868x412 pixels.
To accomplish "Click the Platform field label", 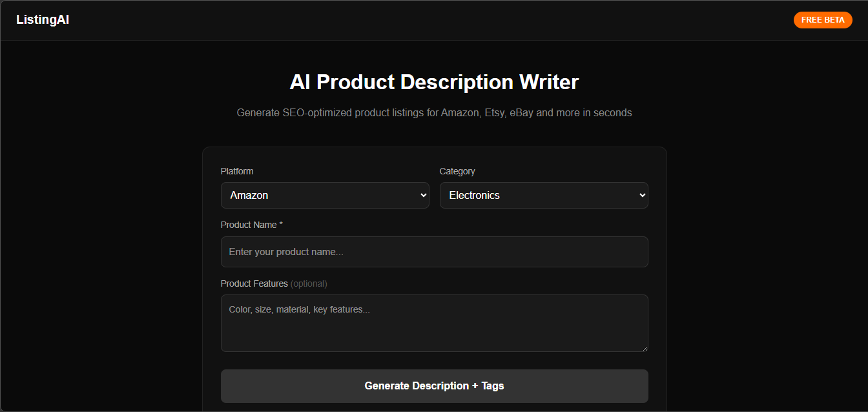I will (237, 171).
